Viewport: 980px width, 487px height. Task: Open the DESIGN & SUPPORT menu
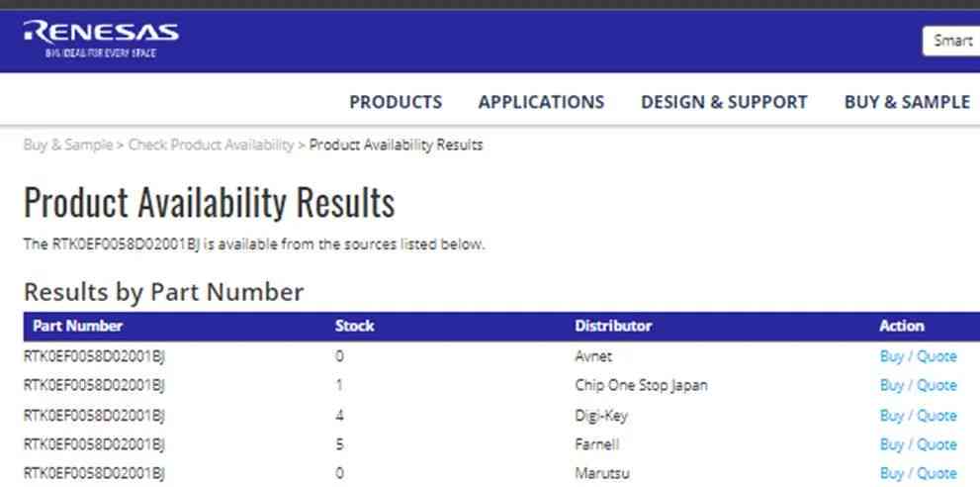pyautogui.click(x=724, y=102)
